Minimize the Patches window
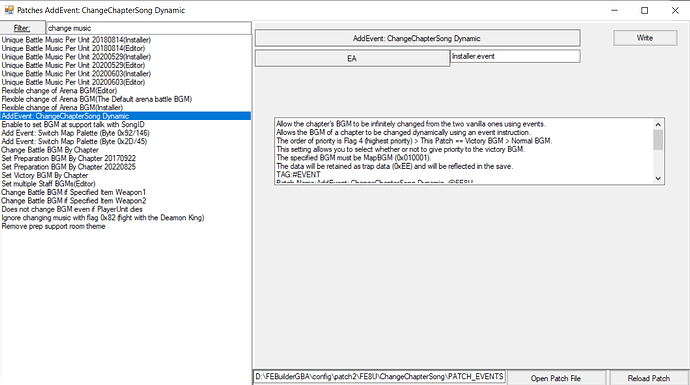Viewport: 690px width, 385px height. (x=614, y=10)
